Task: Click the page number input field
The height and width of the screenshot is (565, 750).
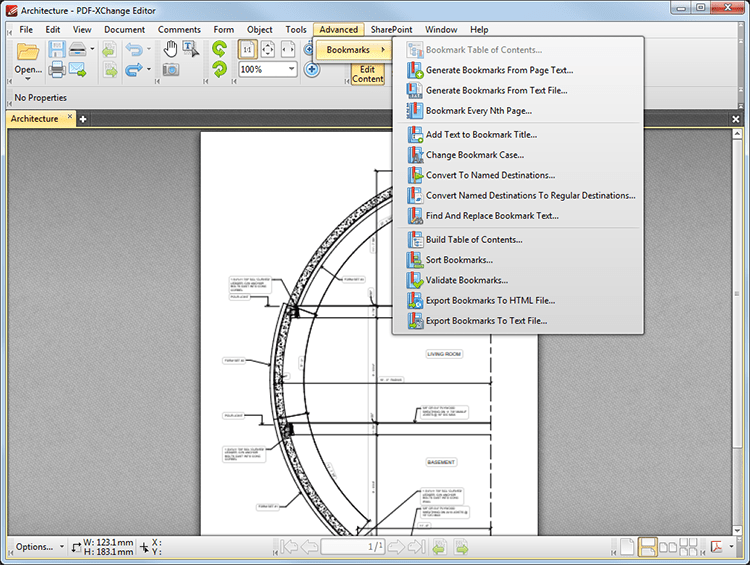Action: 352,547
